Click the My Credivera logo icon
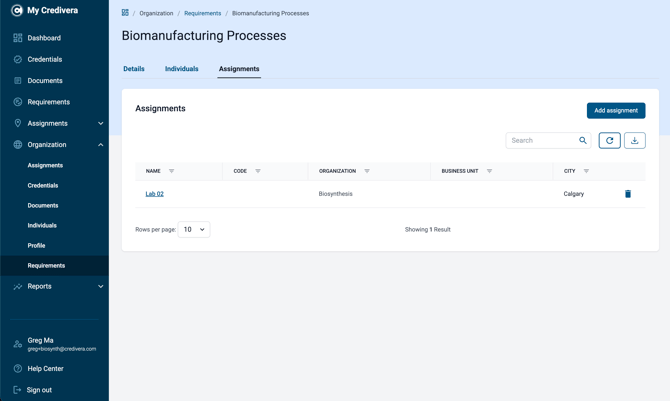The image size is (670, 401). 17,10
